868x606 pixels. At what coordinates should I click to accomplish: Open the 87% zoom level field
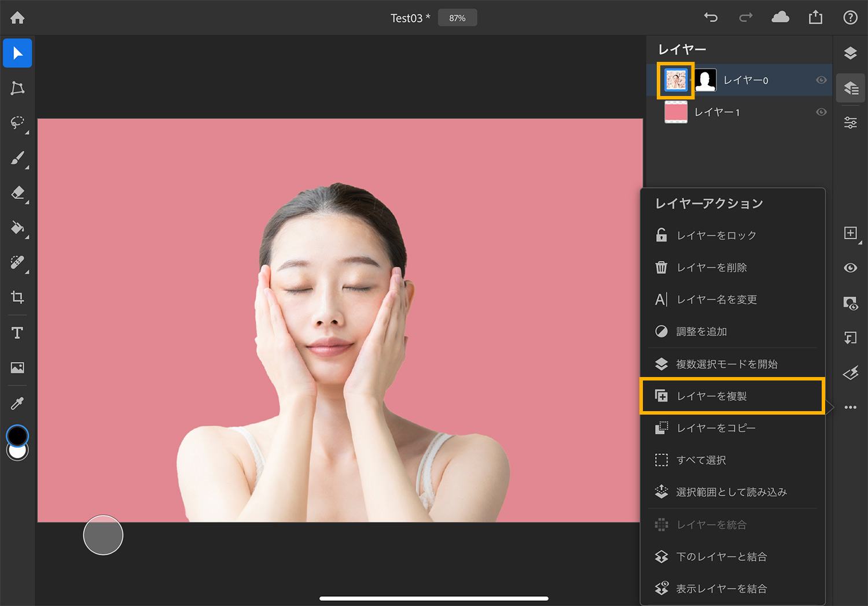(x=457, y=18)
